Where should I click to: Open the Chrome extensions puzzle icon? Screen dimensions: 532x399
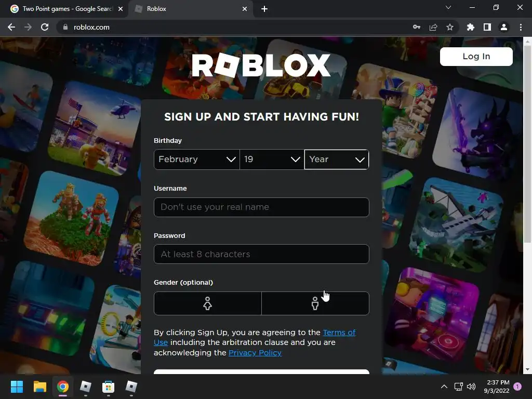(470, 27)
